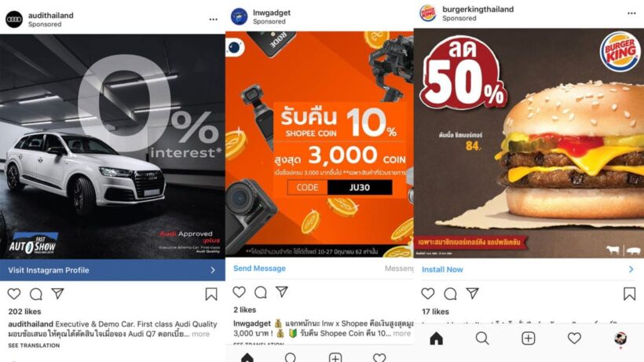Tap Visit Instagram Profile banner
644x362 pixels.
pyautogui.click(x=112, y=270)
